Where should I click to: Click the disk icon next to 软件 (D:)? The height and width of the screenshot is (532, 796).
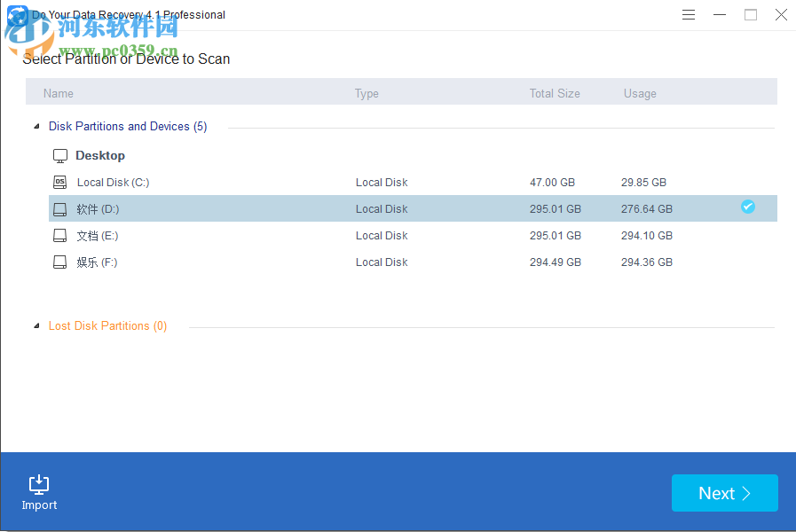pos(59,208)
